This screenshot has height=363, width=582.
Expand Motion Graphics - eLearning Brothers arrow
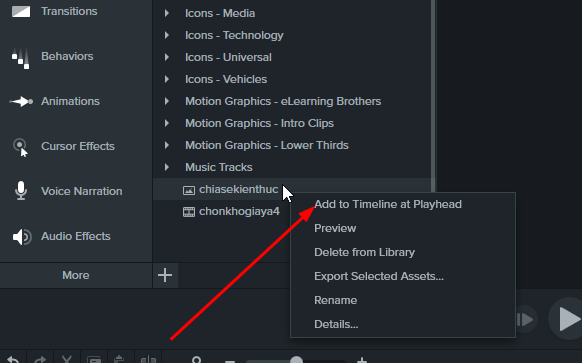click(167, 101)
